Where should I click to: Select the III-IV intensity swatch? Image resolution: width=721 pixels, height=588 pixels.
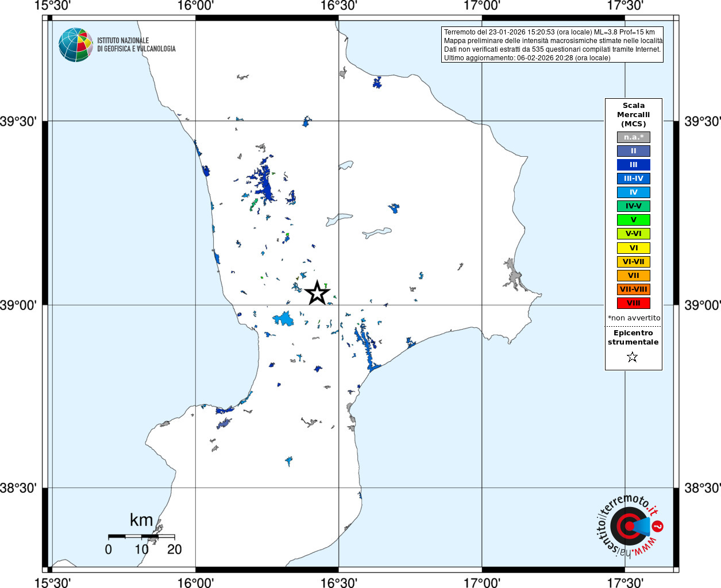pos(634,179)
